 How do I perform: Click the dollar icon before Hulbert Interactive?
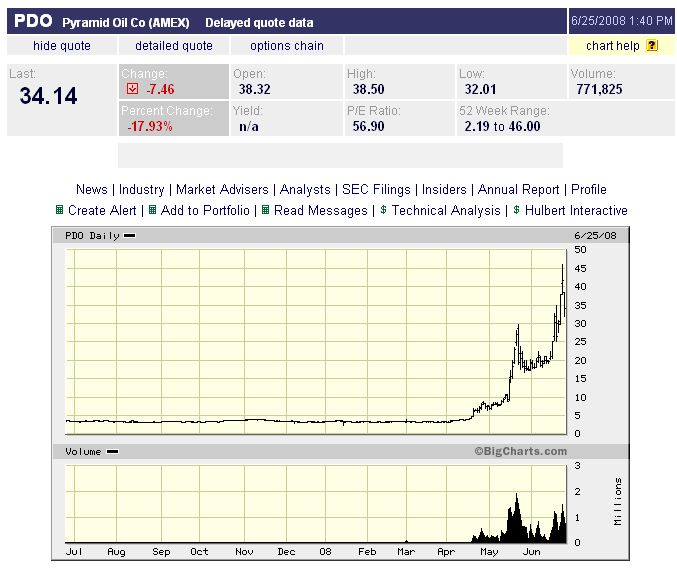coord(516,210)
